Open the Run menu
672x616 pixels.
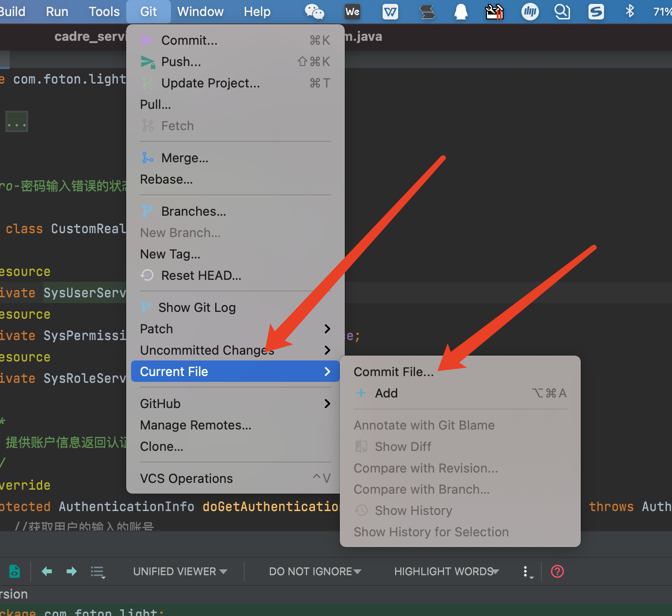pyautogui.click(x=57, y=12)
